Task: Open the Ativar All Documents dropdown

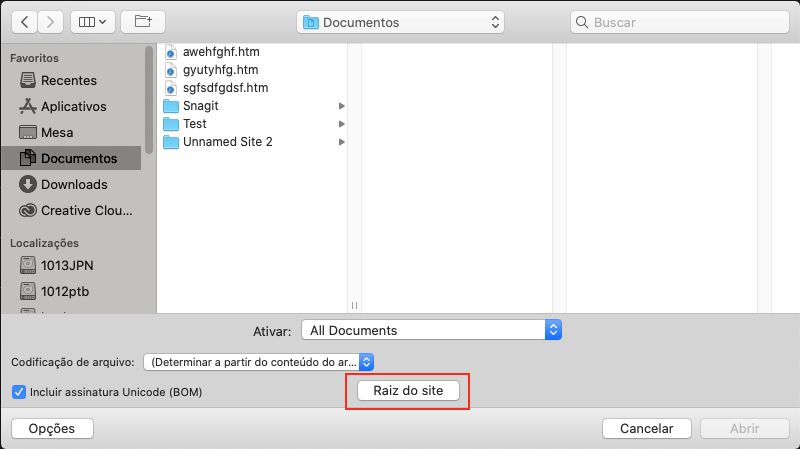Action: pyautogui.click(x=432, y=330)
